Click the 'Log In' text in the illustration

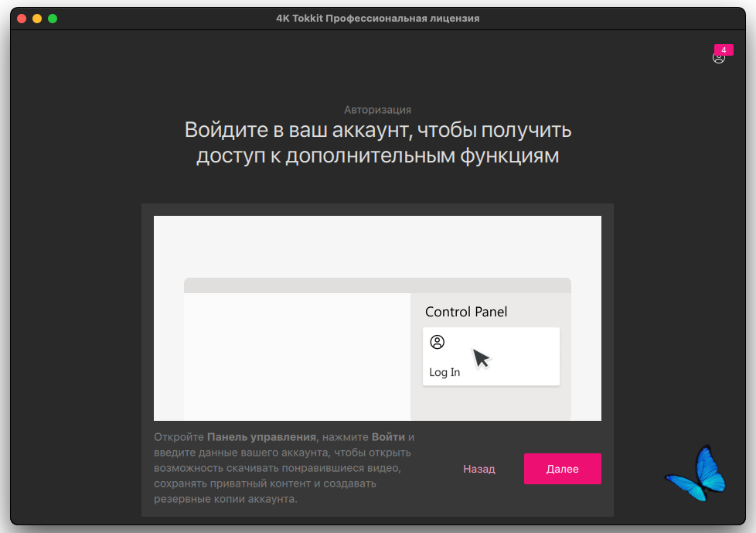tap(444, 372)
